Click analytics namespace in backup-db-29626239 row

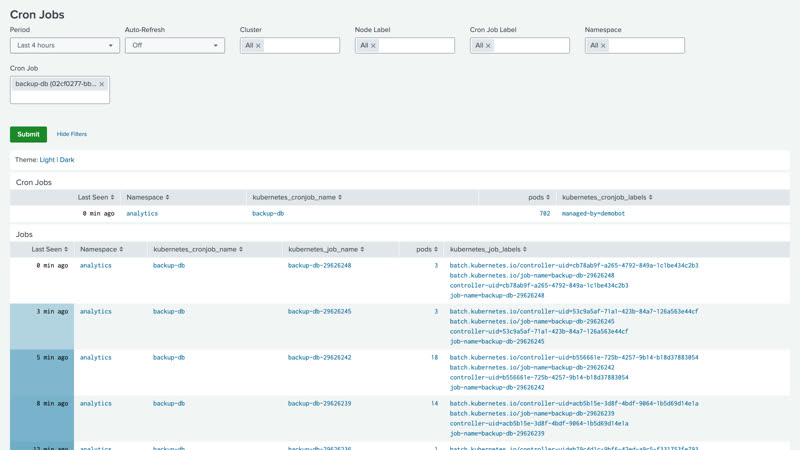95,403
